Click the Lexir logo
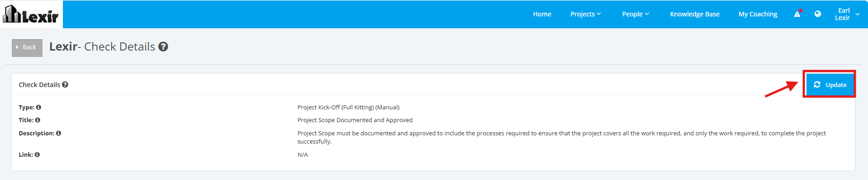The width and height of the screenshot is (868, 180). (x=31, y=14)
